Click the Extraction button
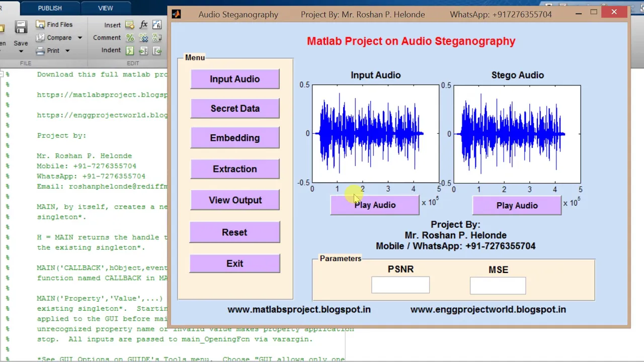 [235, 169]
